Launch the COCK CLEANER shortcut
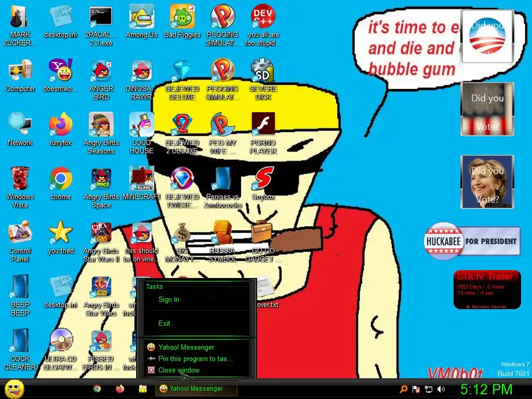Image resolution: width=532 pixels, height=399 pixels. 20,349
